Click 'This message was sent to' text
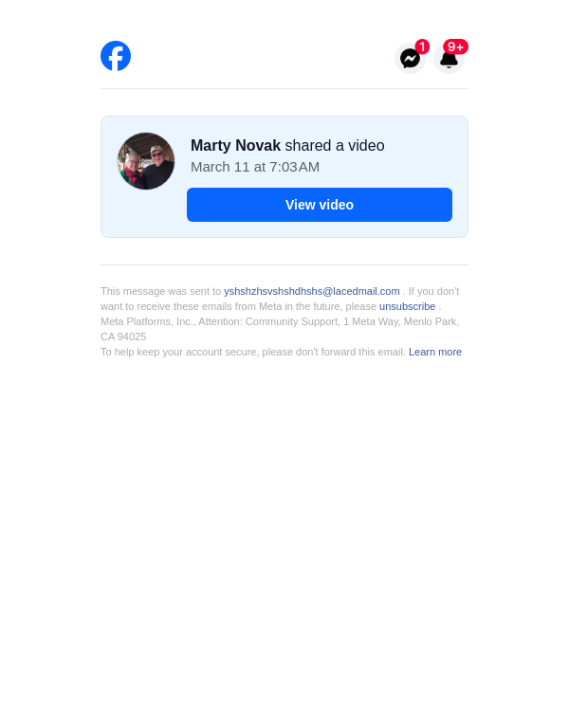Screen dimensions: 569x728 click(160, 292)
